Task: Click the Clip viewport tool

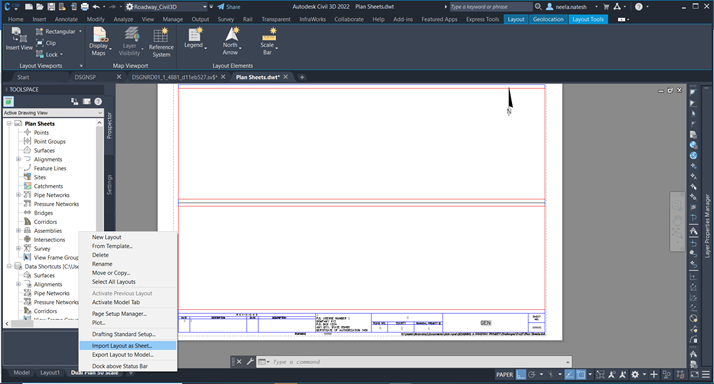Action: click(46, 43)
